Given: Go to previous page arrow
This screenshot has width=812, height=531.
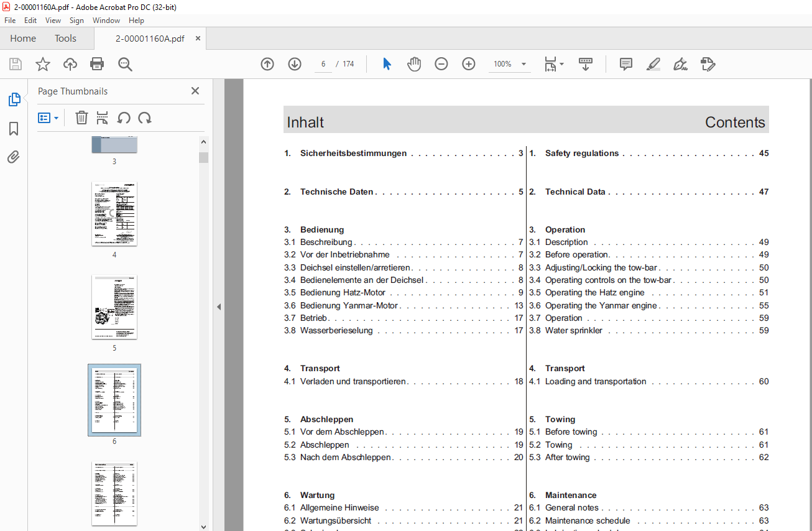Looking at the screenshot, I should point(267,64).
